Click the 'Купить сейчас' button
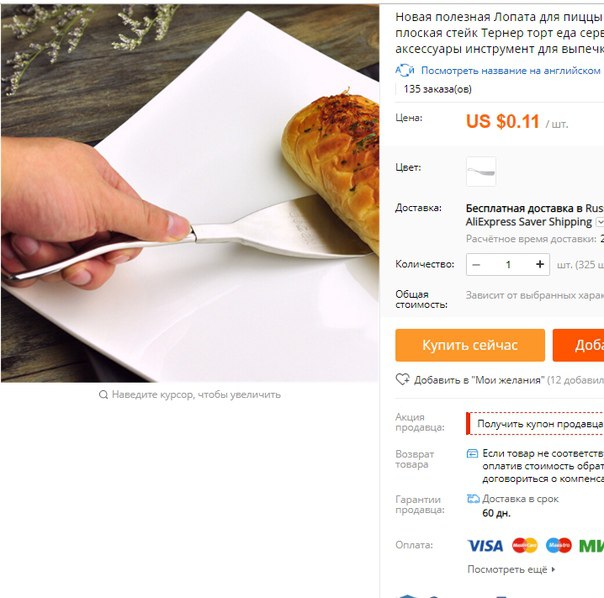The height and width of the screenshot is (598, 604). coord(470,345)
